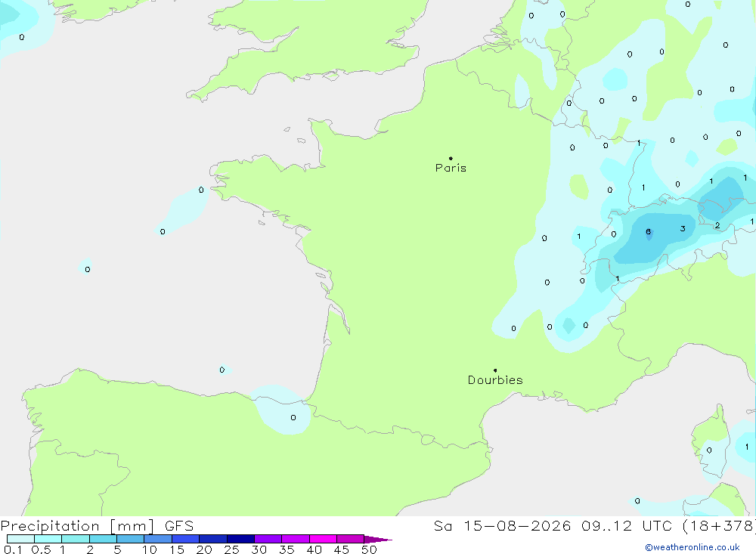This screenshot has height=554, width=756.
Task: Select the 30–35 mm purple legend swatch
Action: tap(268, 539)
